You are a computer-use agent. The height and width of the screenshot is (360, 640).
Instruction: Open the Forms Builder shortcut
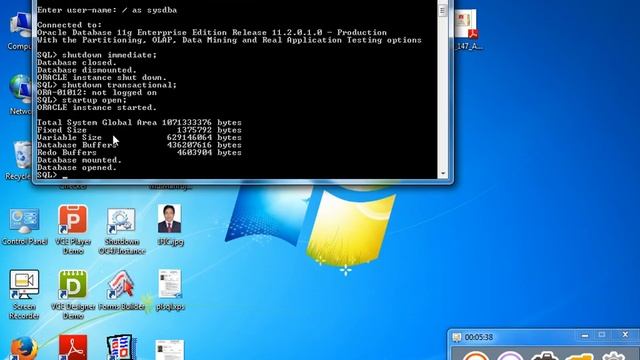(122, 289)
